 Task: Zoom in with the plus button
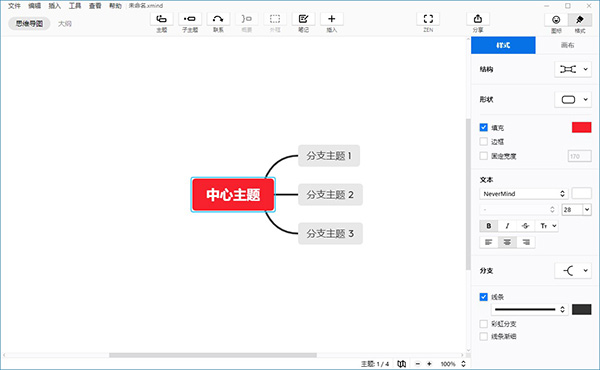tap(429, 364)
